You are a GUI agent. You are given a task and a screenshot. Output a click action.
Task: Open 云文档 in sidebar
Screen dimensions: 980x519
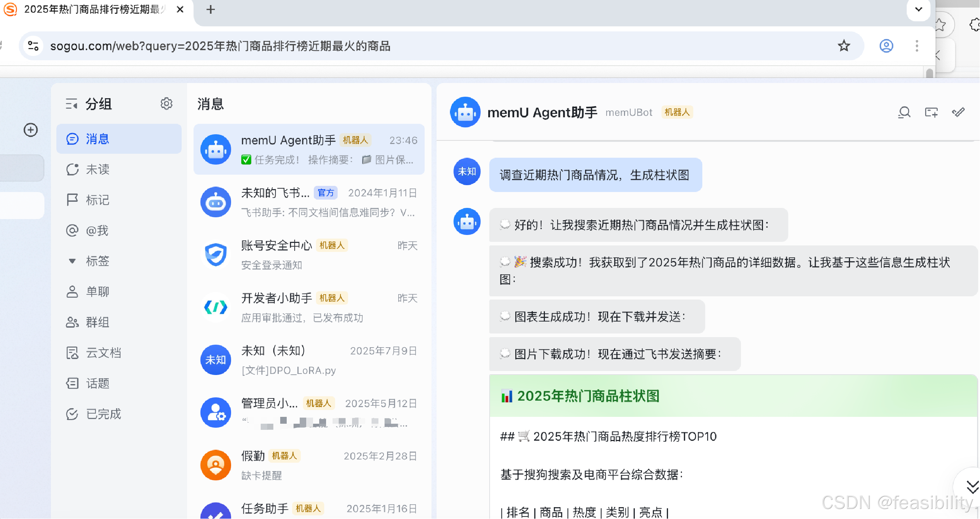click(103, 353)
